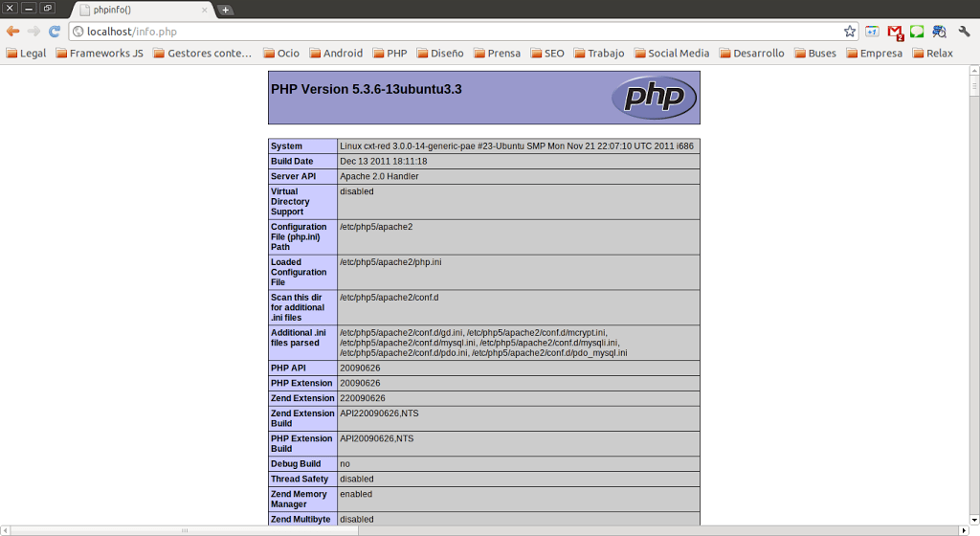Open the Android bookmarks folder
The width and height of the screenshot is (980, 536).
[336, 53]
